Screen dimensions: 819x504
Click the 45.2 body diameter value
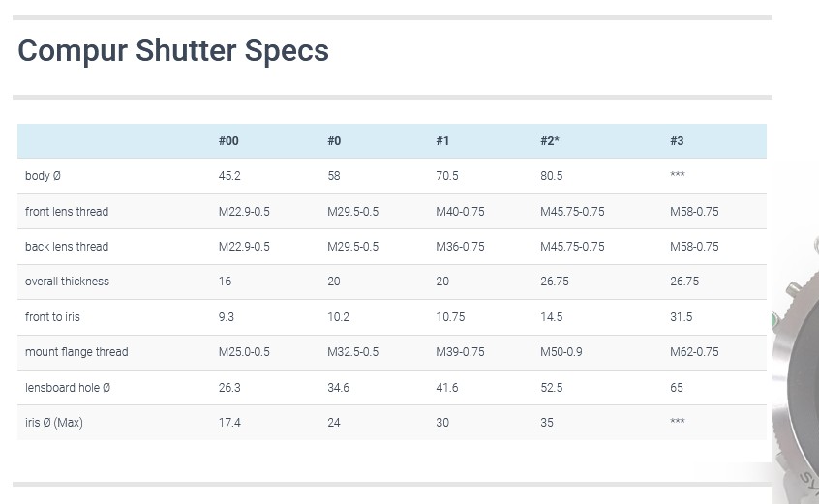pyautogui.click(x=229, y=176)
